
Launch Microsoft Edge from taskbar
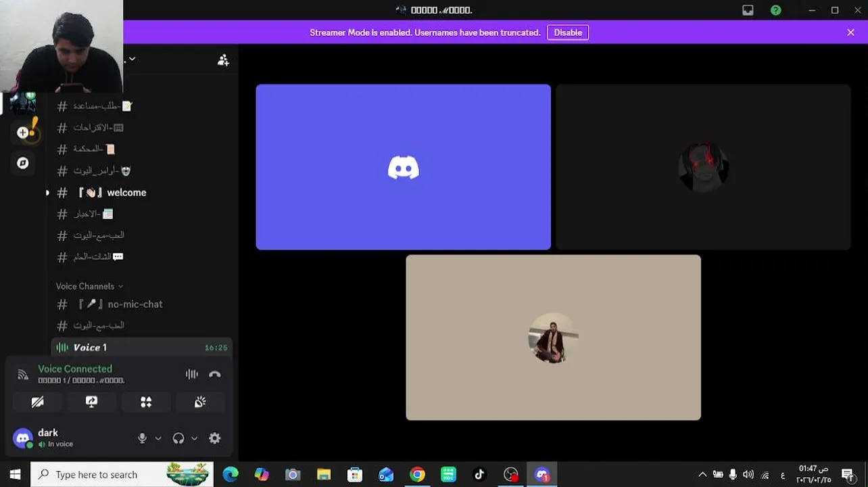point(231,475)
